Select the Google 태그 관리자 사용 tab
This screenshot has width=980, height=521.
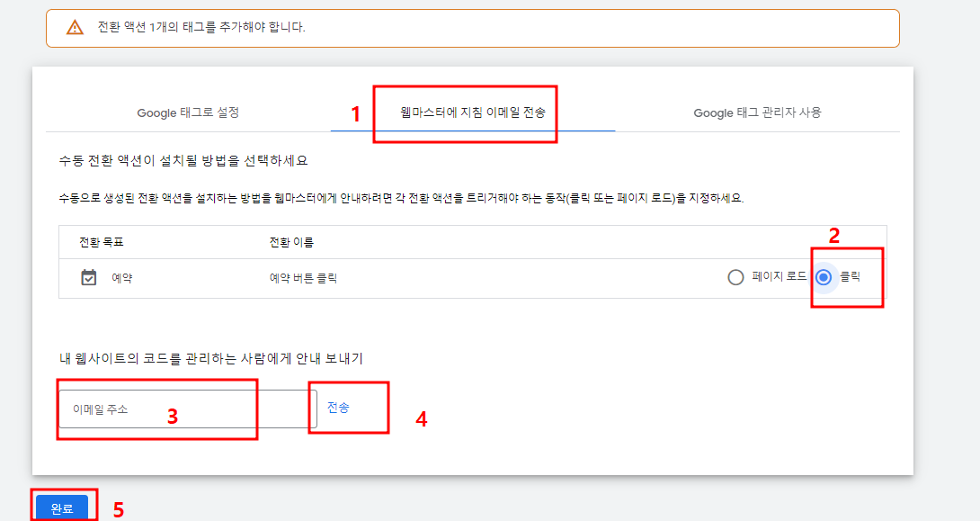coord(757,113)
